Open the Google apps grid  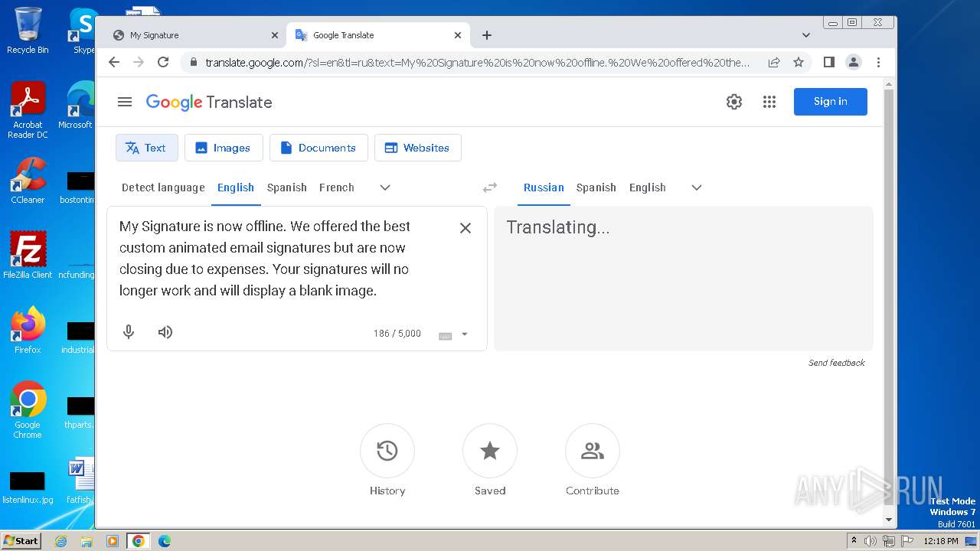coord(769,102)
